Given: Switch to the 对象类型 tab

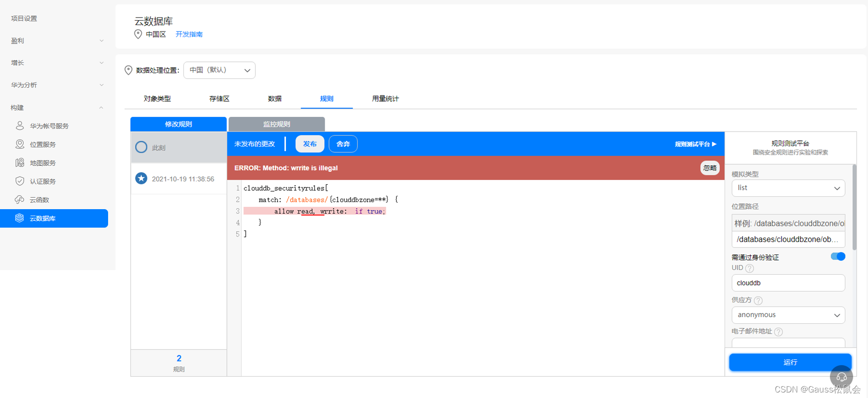Looking at the screenshot, I should pos(157,99).
